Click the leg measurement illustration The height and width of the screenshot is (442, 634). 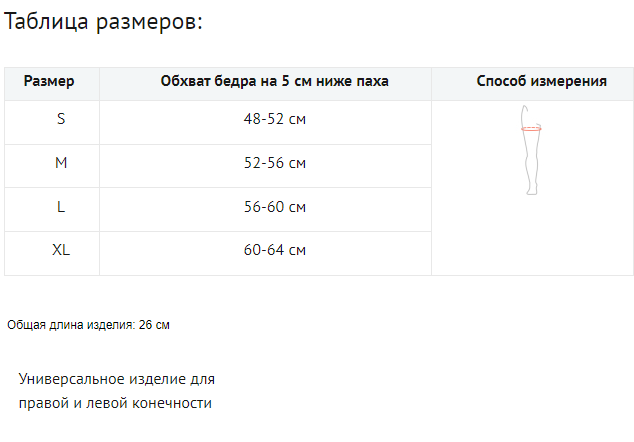pyautogui.click(x=531, y=150)
